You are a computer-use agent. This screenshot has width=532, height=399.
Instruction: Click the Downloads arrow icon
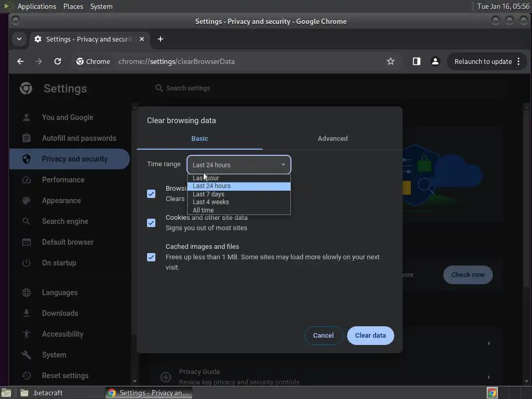26,313
